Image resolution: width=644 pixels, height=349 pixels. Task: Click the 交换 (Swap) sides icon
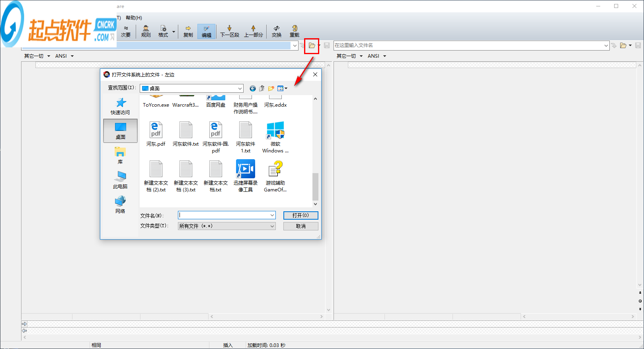[276, 31]
